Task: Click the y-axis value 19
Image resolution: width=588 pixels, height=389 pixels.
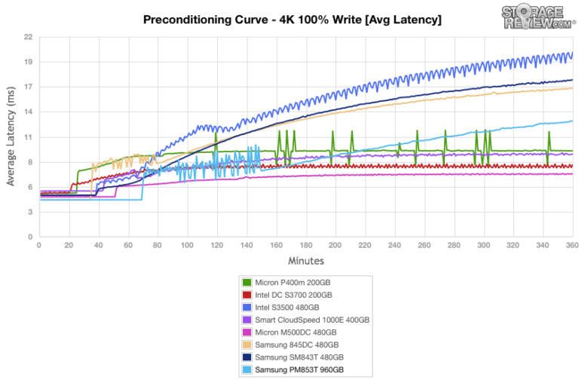Action: [x=29, y=62]
